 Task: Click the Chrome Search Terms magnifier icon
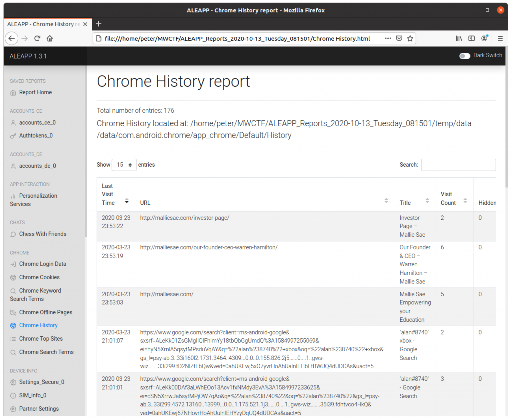[x=13, y=352]
